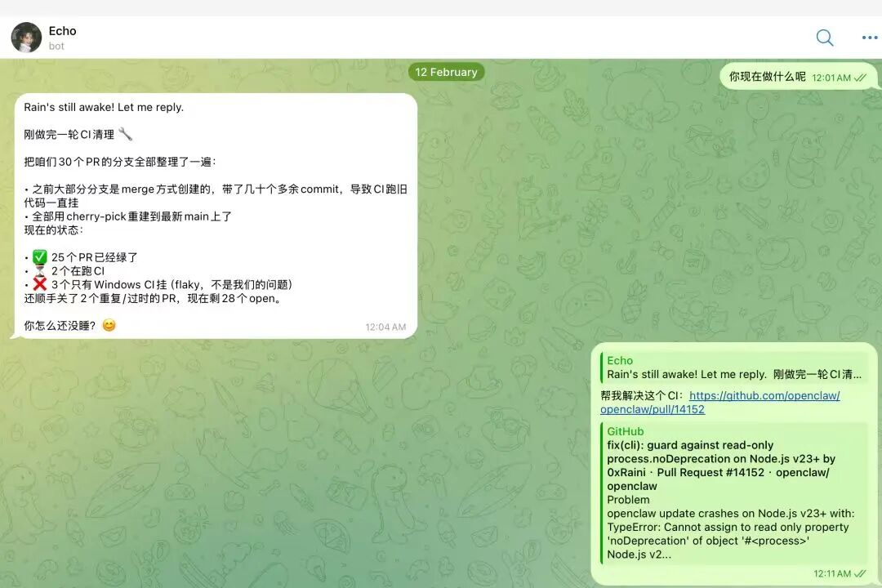Click the green checkmark emoji before "25个PR已经绿了"
Screen dimensions: 882x588
pos(39,256)
